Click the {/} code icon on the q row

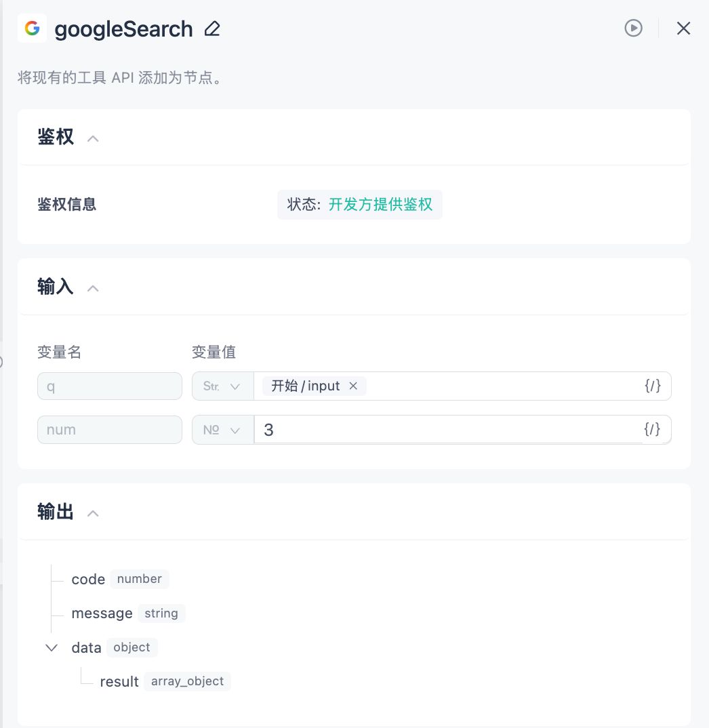652,386
